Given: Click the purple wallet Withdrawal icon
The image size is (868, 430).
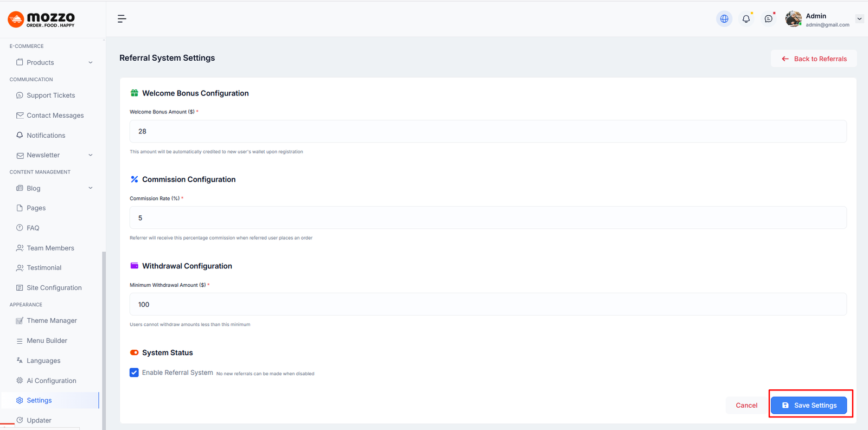Looking at the screenshot, I should pos(135,266).
